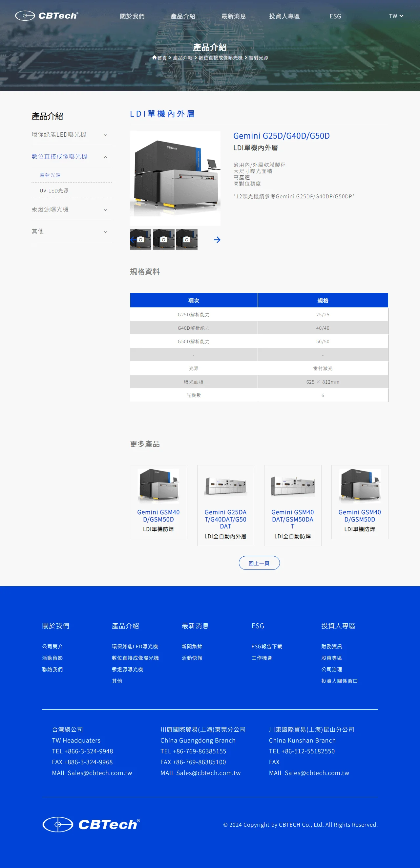The width and height of the screenshot is (420, 868).
Task: Open 投資人專區 in top navigation
Action: 284,16
